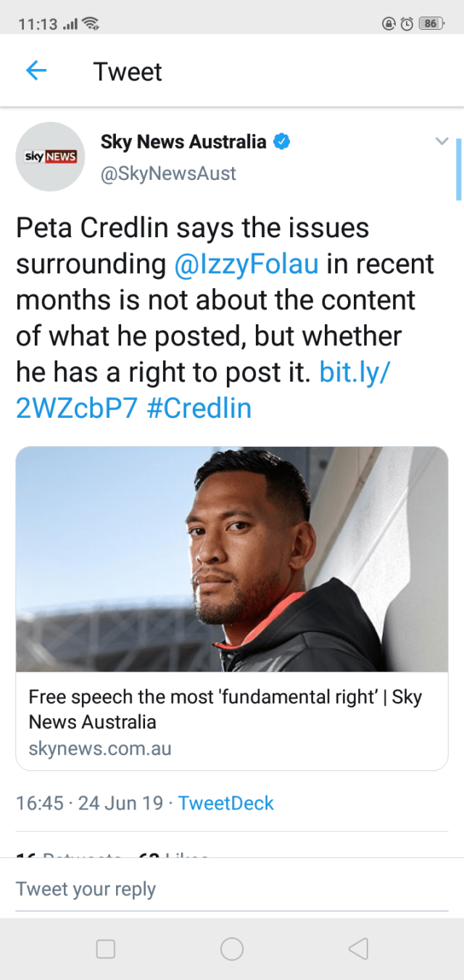
Task: Open the 'Free speech' article headline
Action: (x=225, y=709)
